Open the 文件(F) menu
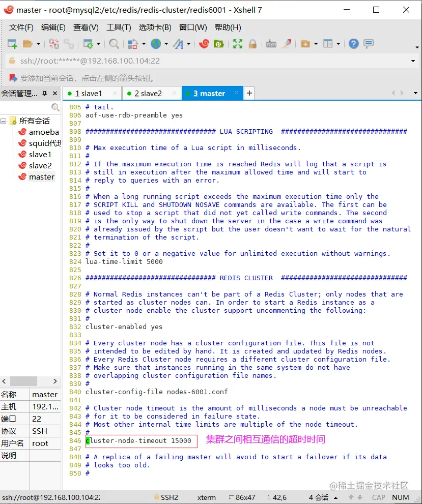 [21, 27]
